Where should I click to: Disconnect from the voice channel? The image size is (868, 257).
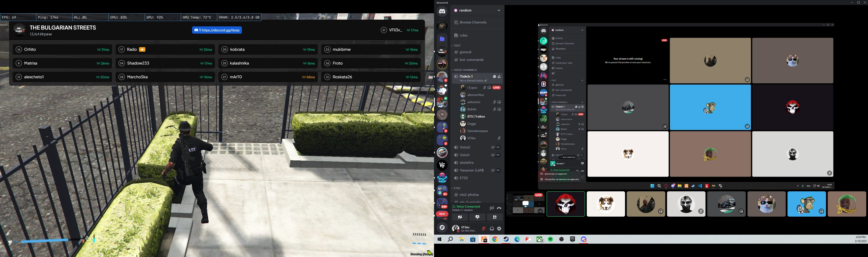499,208
